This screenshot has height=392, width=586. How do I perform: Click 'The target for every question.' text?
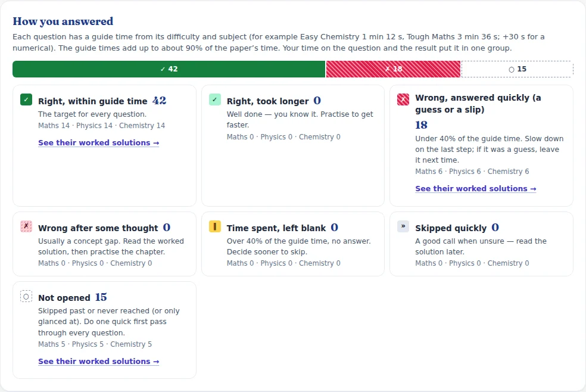tap(92, 114)
